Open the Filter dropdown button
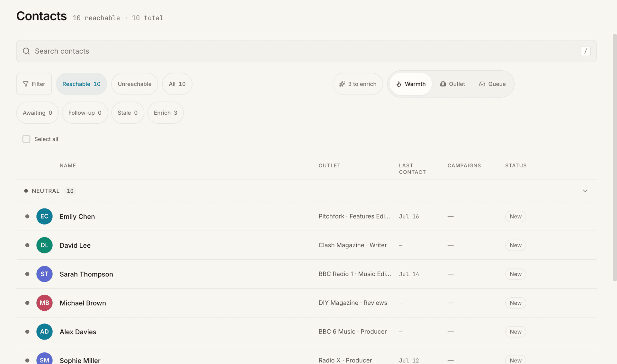The height and width of the screenshot is (364, 617). click(x=34, y=84)
